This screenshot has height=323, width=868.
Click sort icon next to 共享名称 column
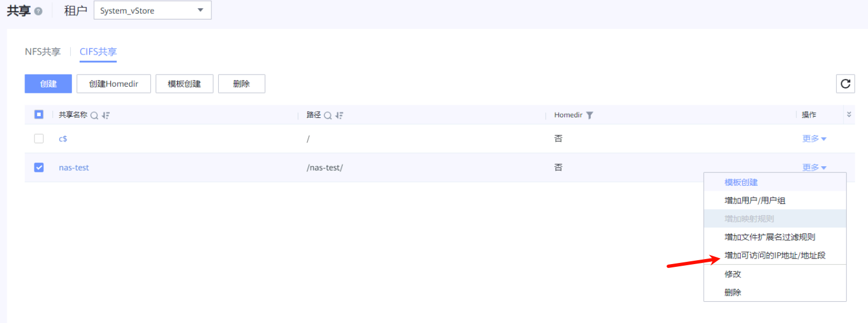[x=106, y=115]
